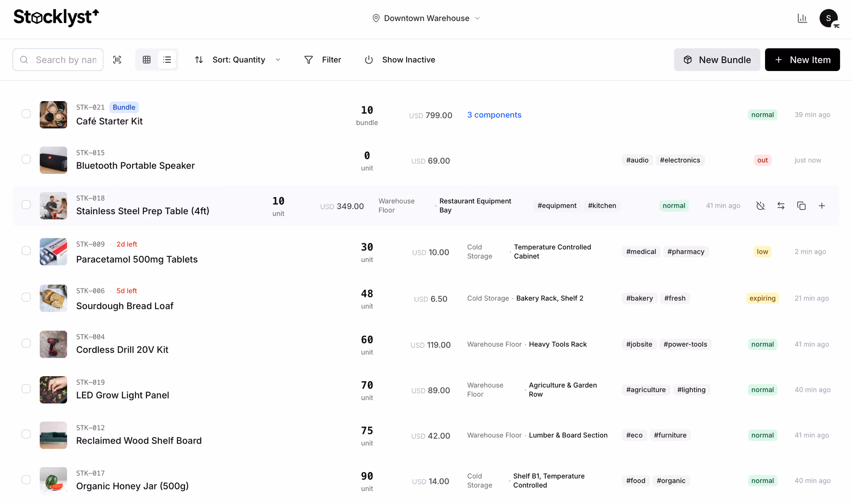Open the user avatar menu
The image size is (852, 504).
(x=829, y=18)
